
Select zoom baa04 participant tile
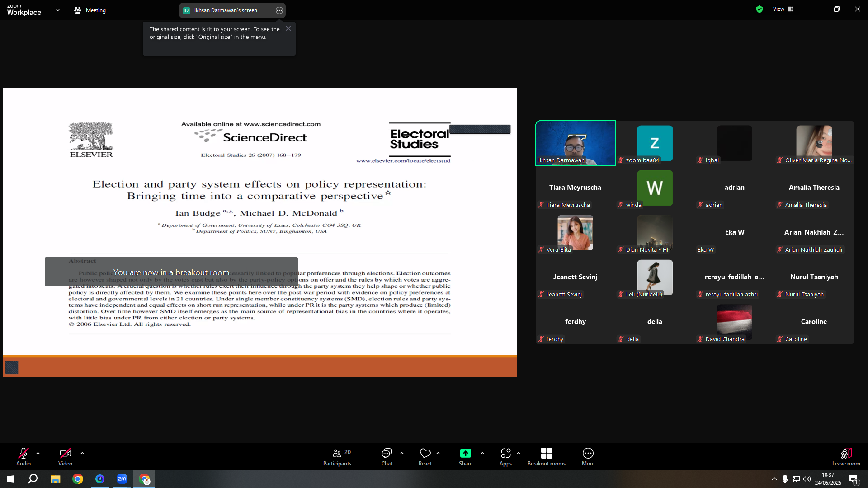[655, 143]
